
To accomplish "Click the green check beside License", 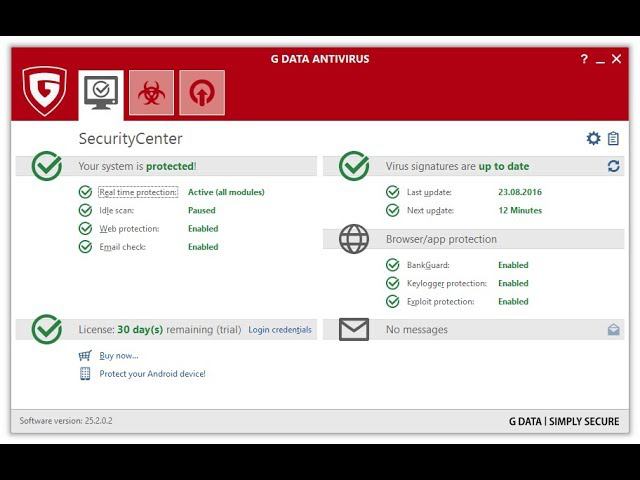I will pyautogui.click(x=47, y=329).
